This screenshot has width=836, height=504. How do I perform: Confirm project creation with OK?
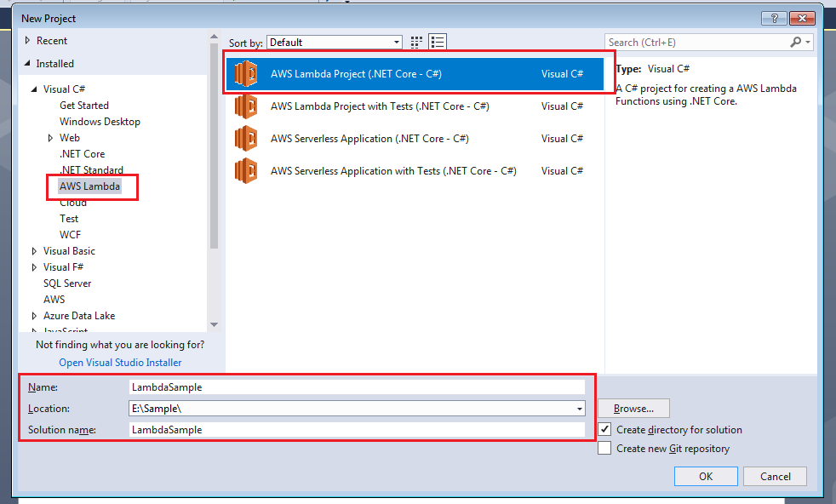click(706, 476)
